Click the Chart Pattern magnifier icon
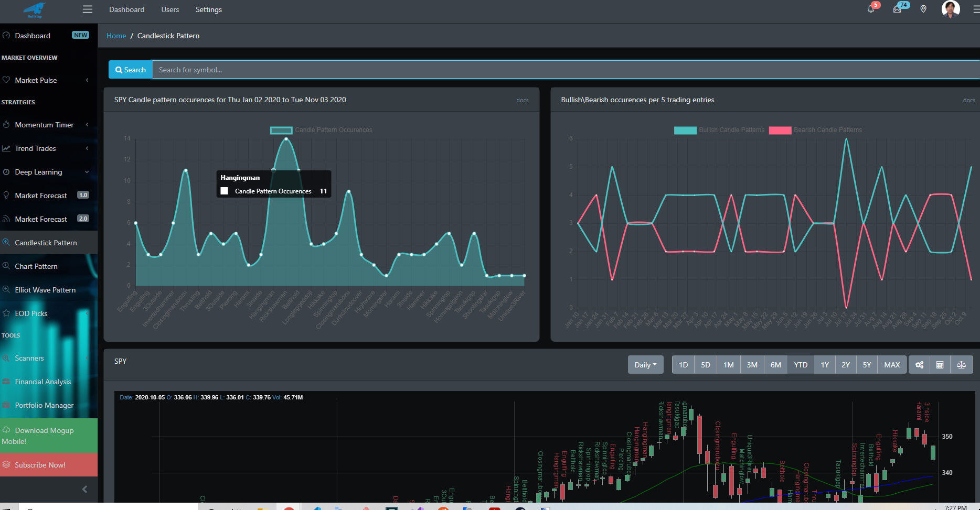The width and height of the screenshot is (980, 510). coord(6,266)
